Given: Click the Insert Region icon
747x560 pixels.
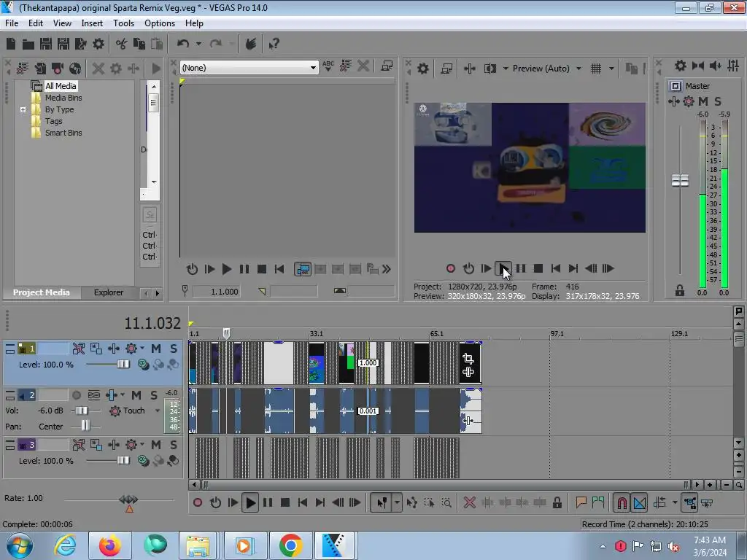Looking at the screenshot, I should tap(598, 503).
